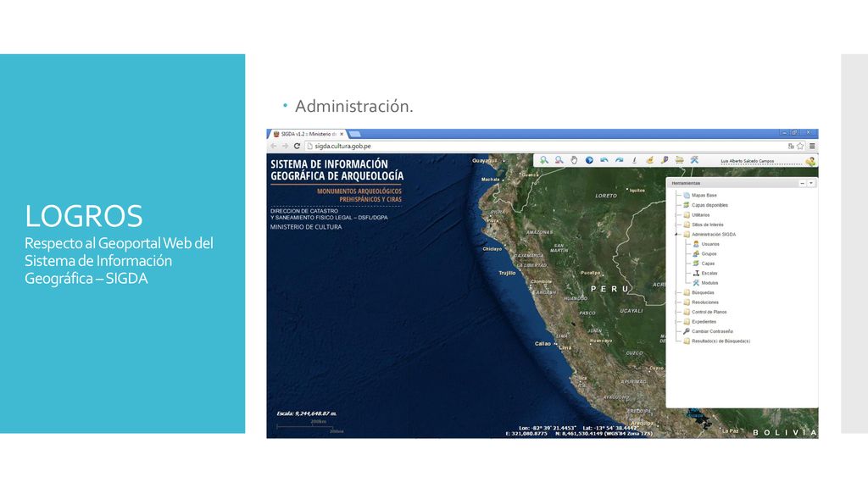Click the Mapas Base page icon
Screen dimensions: 868x488
point(687,196)
